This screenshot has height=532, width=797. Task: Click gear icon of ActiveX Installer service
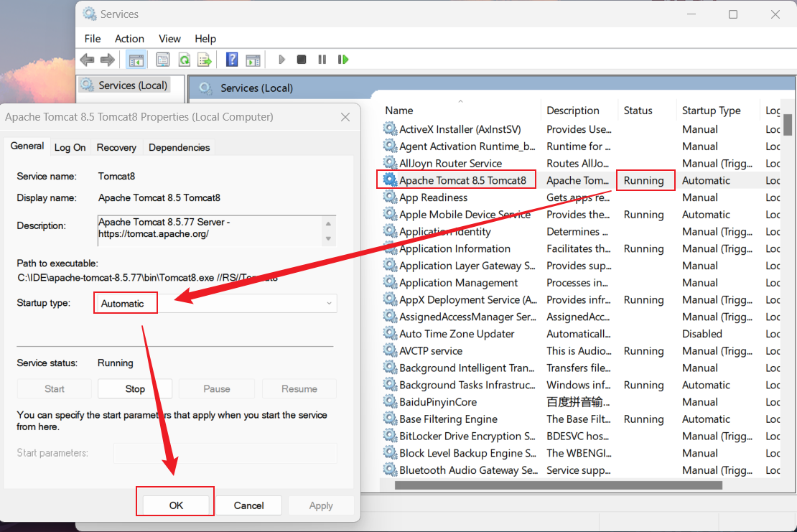pyautogui.click(x=390, y=129)
